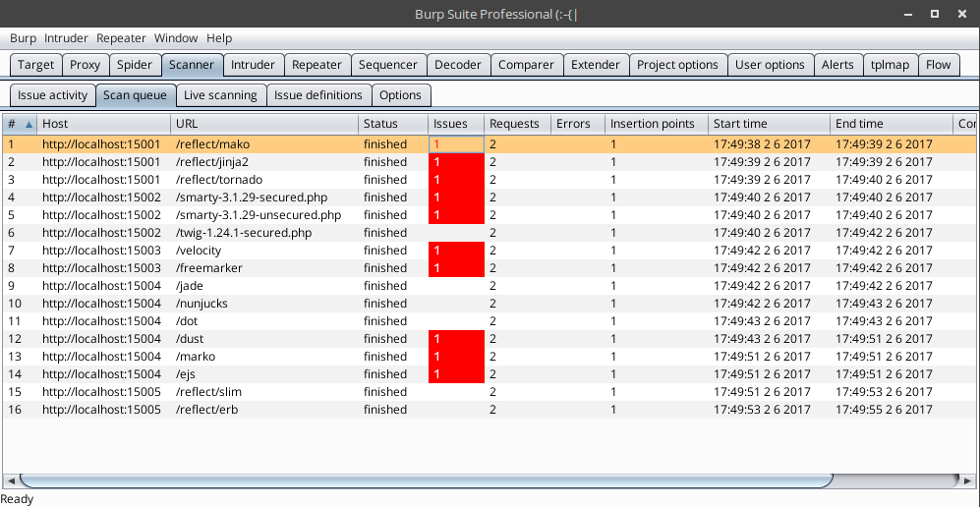
Task: Click the red issue cell for /reflect/jinja2
Action: 456,162
